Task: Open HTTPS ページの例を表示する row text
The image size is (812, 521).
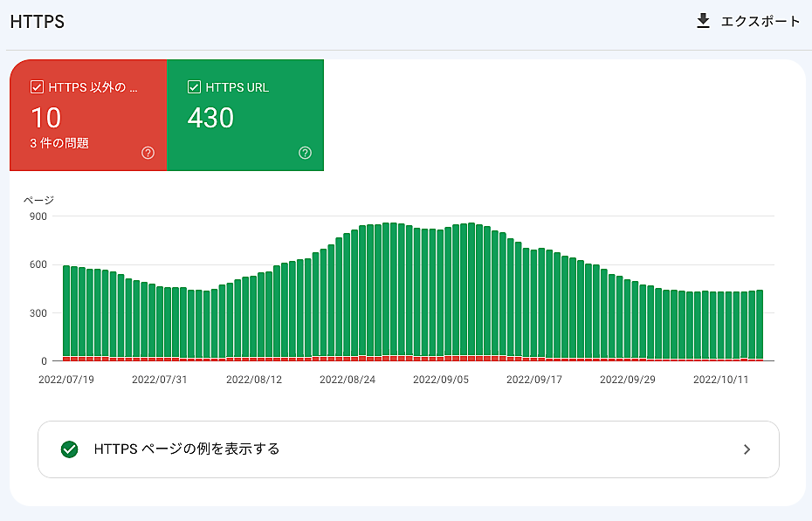Action: [187, 449]
